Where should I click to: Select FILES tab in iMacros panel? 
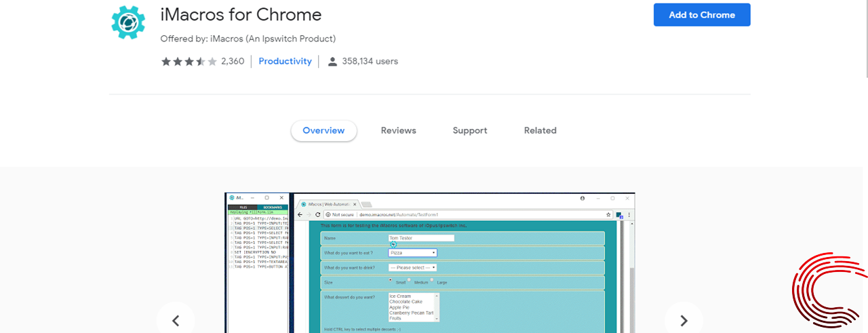click(242, 207)
